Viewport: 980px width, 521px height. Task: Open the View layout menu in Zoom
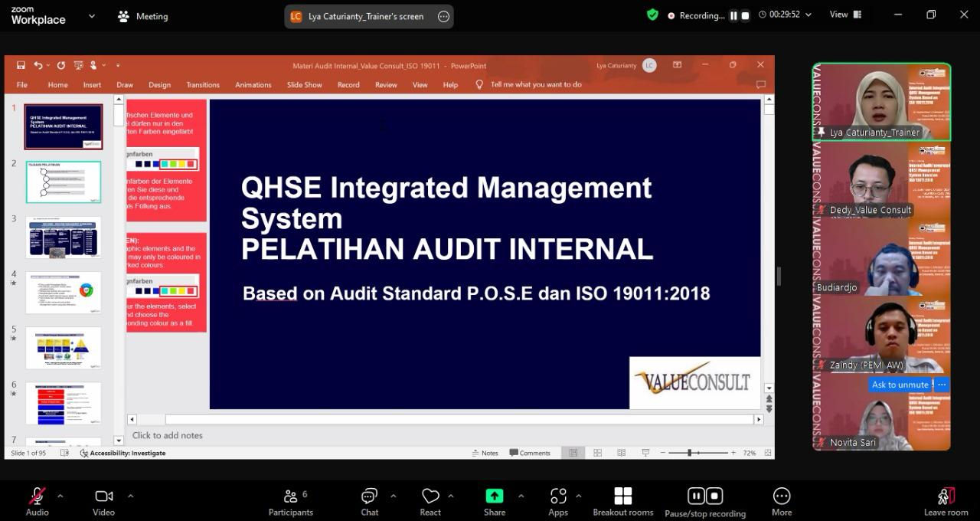[x=846, y=15]
